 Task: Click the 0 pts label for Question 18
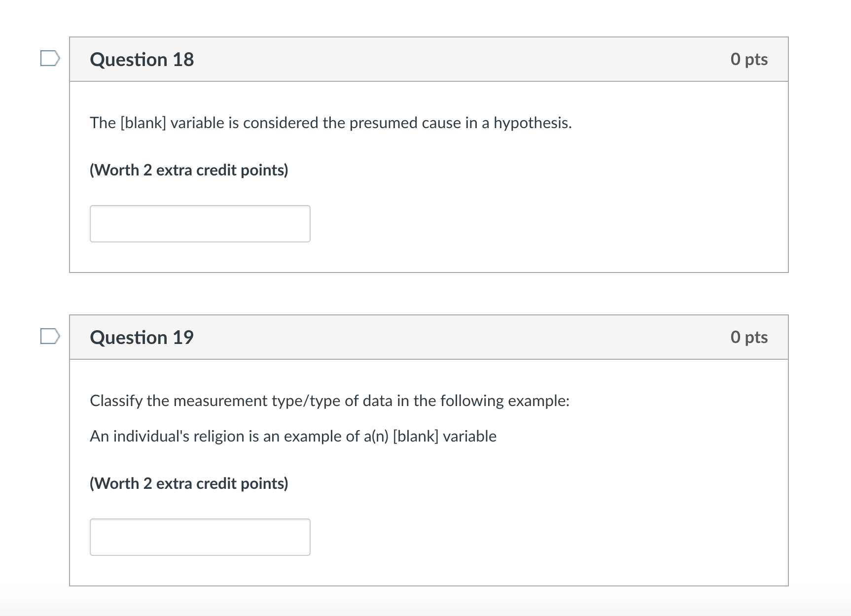[x=750, y=59]
